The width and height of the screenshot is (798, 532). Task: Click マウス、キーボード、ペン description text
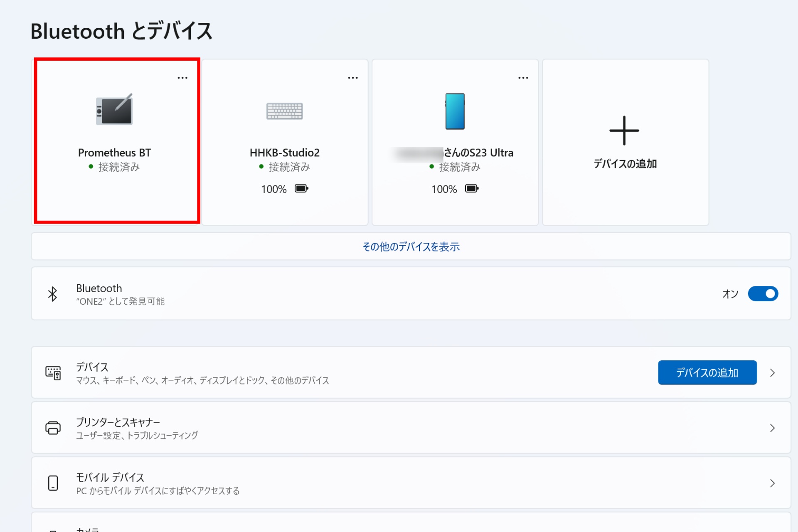202,380
